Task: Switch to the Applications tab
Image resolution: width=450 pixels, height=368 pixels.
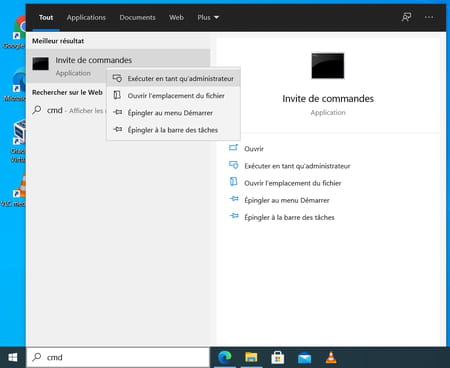Action: click(x=86, y=17)
